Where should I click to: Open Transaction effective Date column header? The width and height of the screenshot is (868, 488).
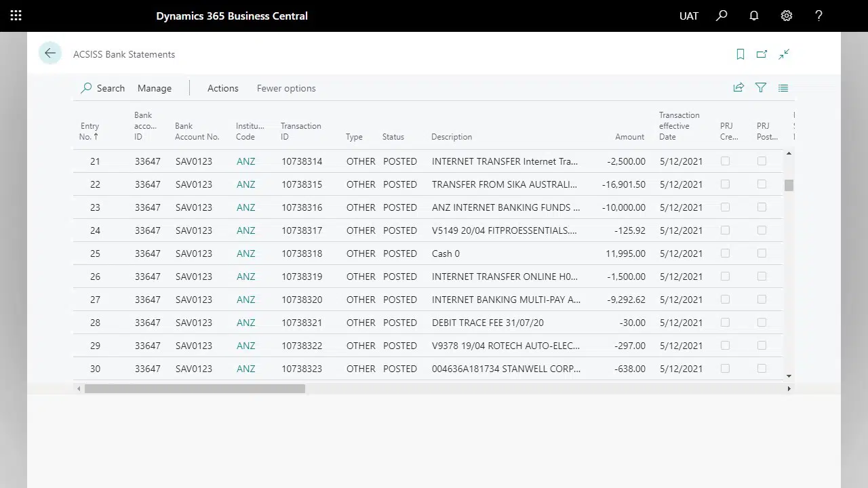[679, 126]
